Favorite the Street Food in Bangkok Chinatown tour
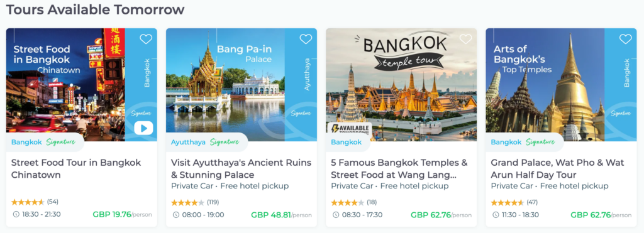This screenshot has height=233, width=644. 146,39
